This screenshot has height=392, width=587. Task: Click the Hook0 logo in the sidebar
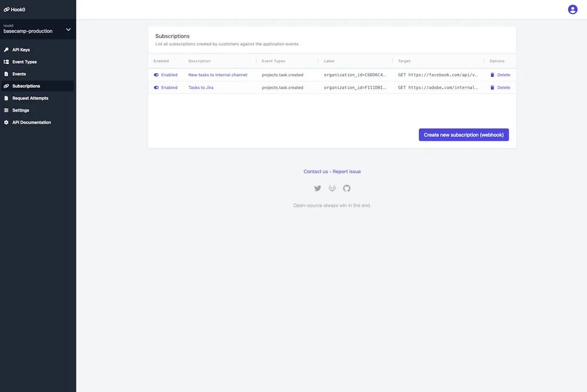click(x=15, y=9)
